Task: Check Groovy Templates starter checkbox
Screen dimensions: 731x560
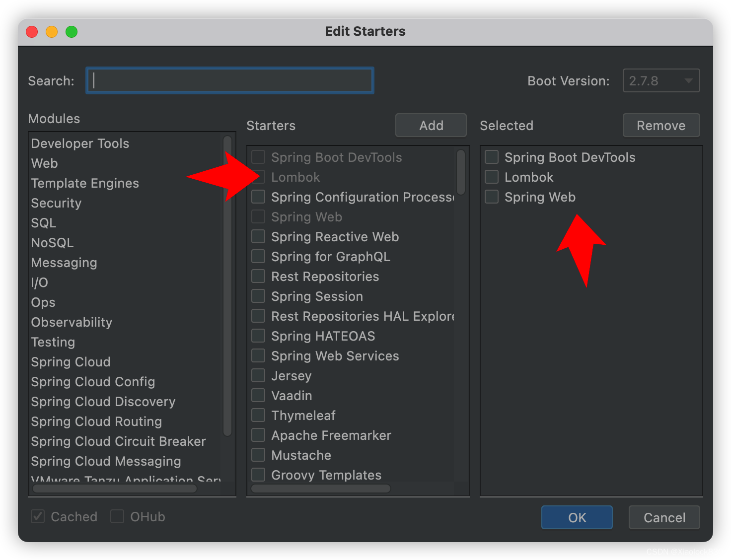Action: click(x=258, y=475)
